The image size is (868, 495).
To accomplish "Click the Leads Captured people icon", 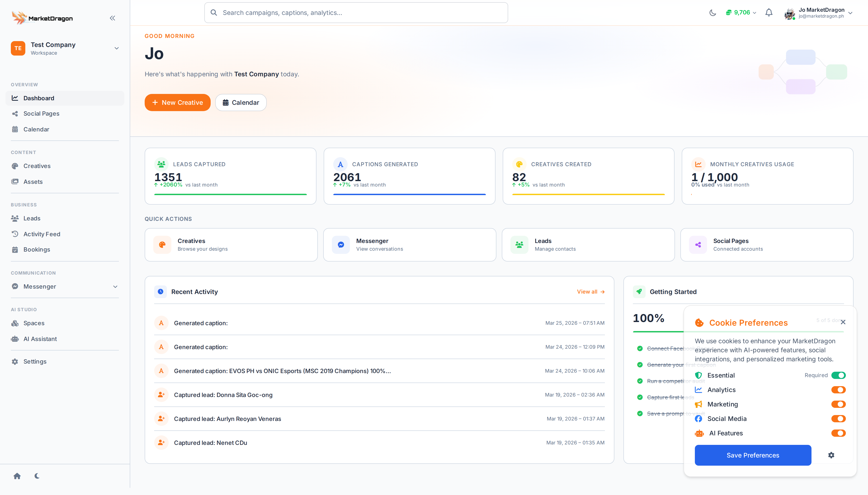I will pyautogui.click(x=161, y=164).
